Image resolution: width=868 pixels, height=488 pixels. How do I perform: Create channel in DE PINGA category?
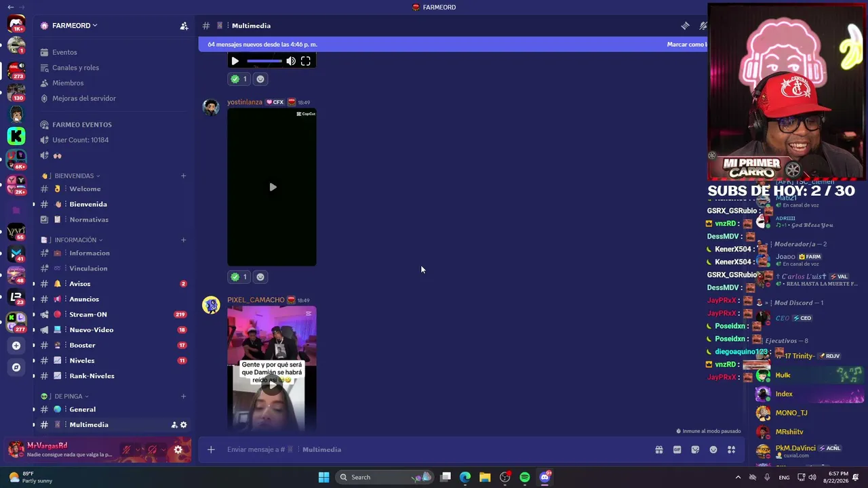pos(183,396)
